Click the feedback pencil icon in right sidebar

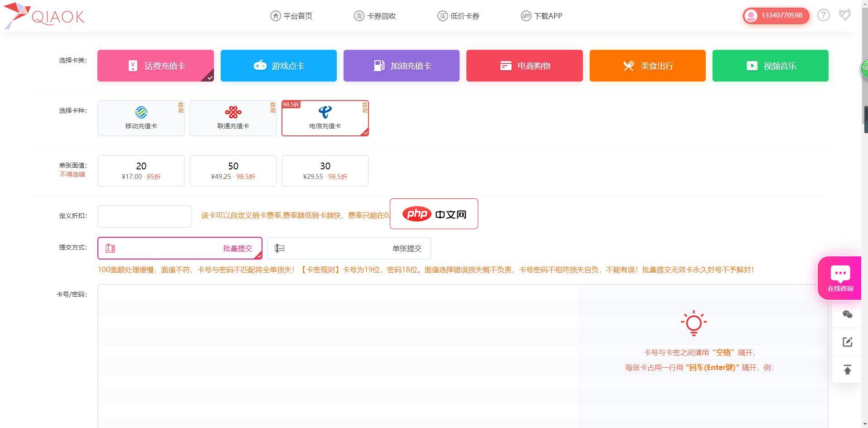[847, 342]
